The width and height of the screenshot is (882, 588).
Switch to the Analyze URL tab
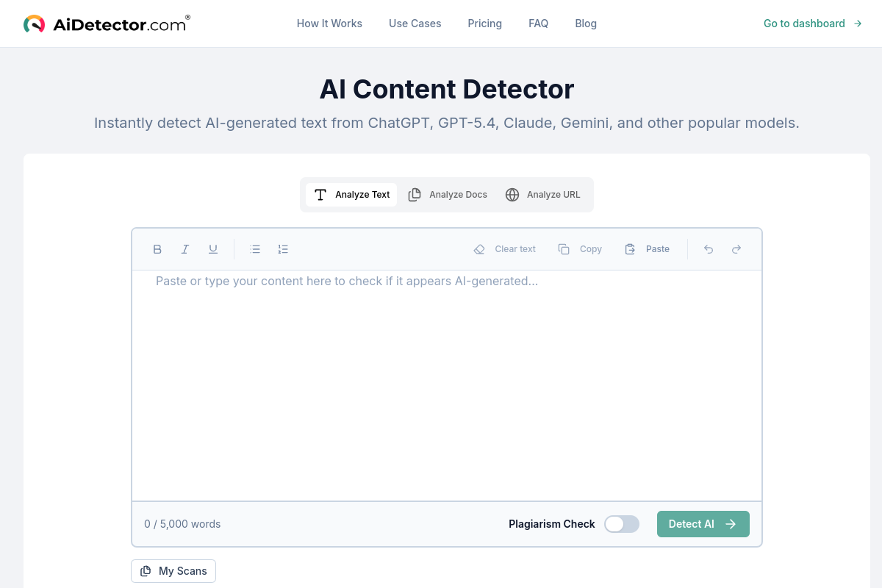coord(543,195)
